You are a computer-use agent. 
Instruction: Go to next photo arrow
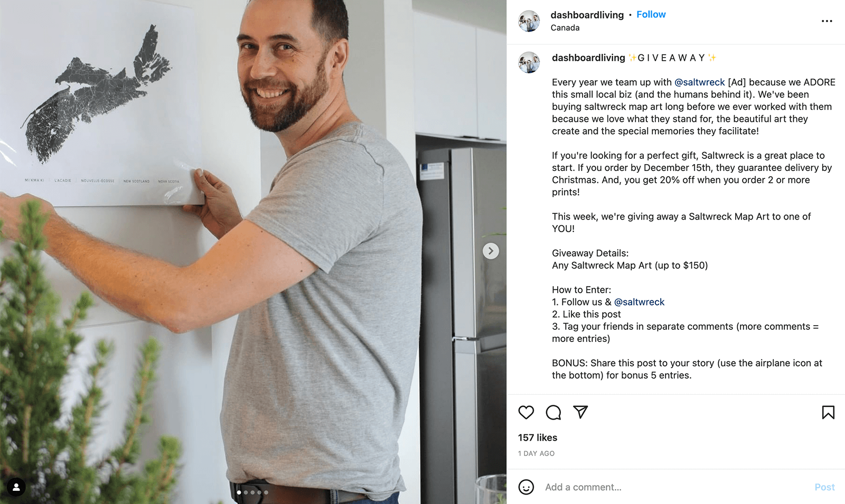[491, 251]
